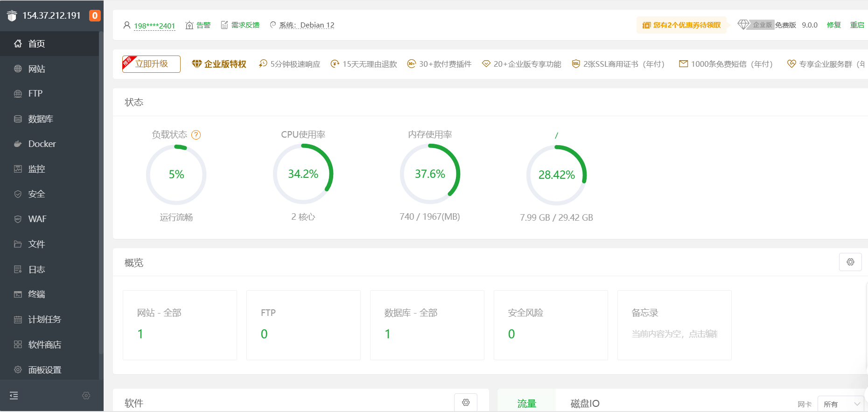
Task: Click the 15天无理由退款 privilege item
Action: click(364, 64)
